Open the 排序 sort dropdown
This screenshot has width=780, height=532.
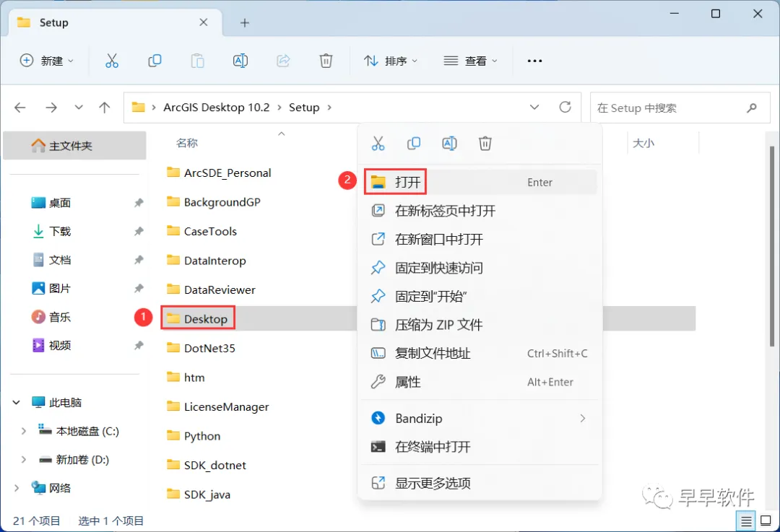tap(391, 61)
